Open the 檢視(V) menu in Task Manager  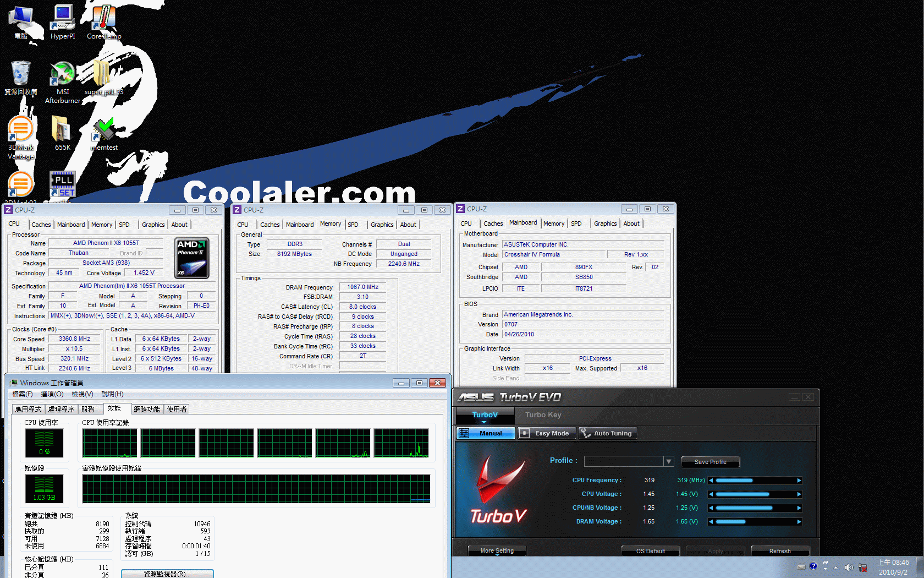tap(82, 394)
